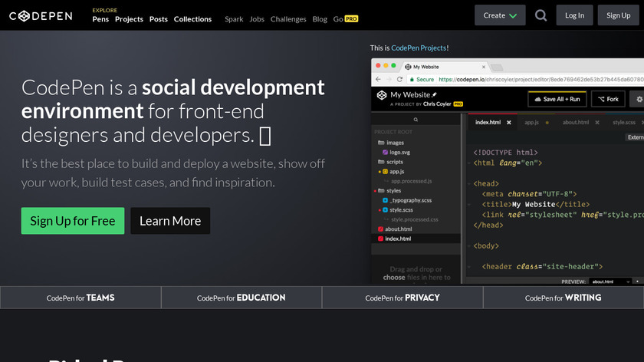The width and height of the screenshot is (644, 362).
Task: Open settings gear in project editor
Action: (639, 99)
